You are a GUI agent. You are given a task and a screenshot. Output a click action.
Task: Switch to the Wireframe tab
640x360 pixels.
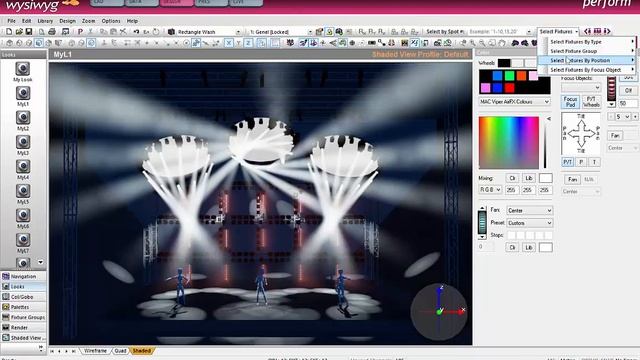[95, 351]
